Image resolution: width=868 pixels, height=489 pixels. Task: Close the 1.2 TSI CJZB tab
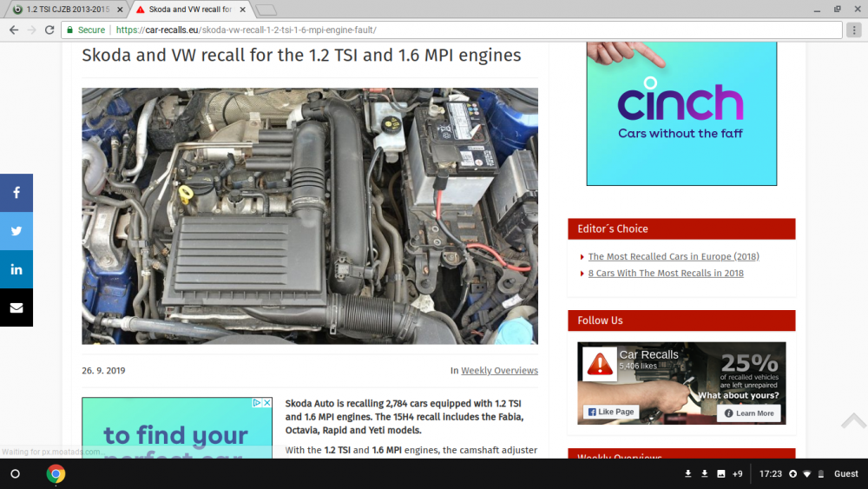(120, 10)
